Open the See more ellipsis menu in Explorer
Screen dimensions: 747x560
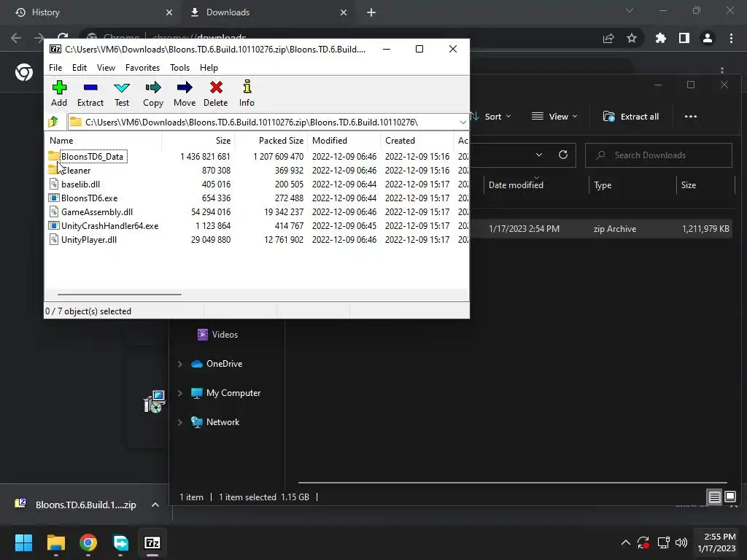[x=690, y=117]
